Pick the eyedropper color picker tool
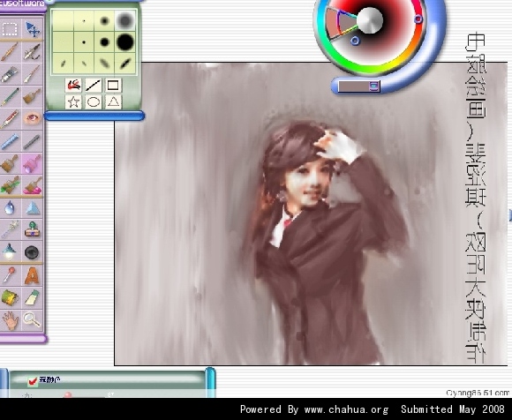 coord(10,274)
